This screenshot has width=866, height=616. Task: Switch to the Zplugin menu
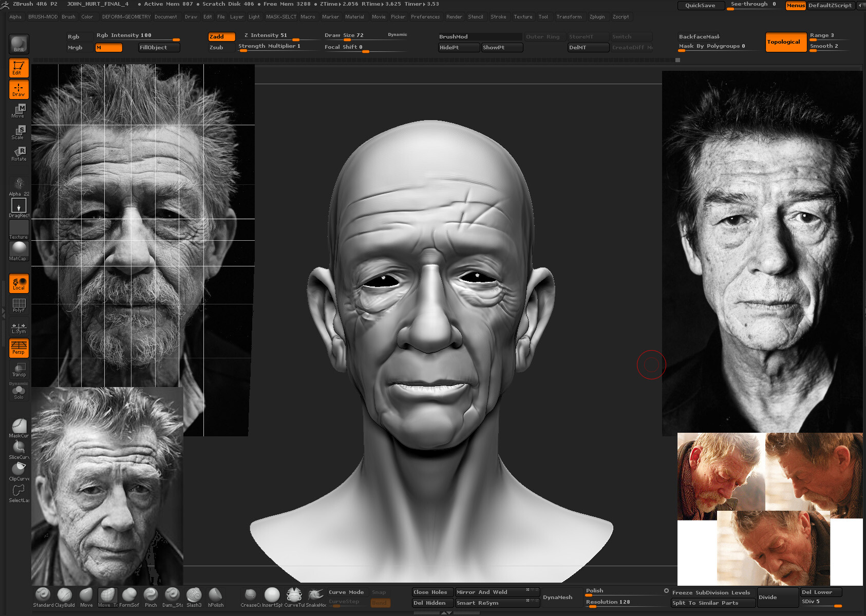[x=597, y=16]
